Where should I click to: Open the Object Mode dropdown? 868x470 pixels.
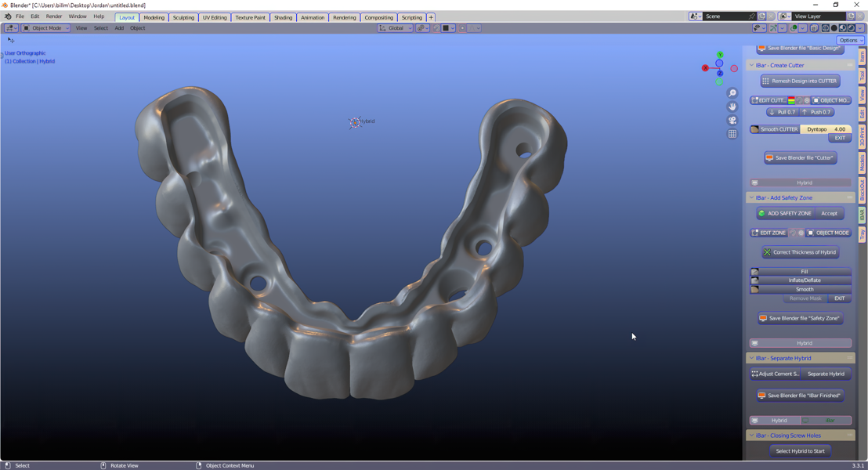click(46, 28)
